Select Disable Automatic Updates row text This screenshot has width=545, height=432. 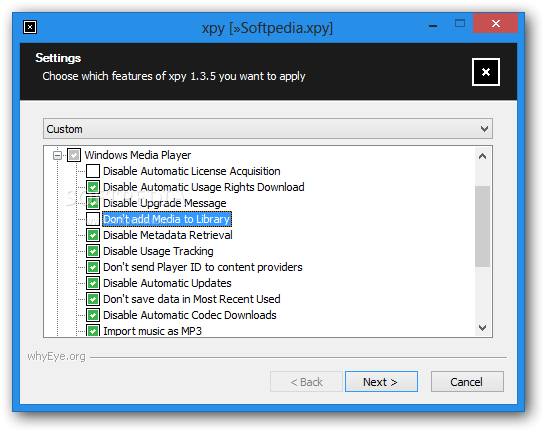(167, 283)
